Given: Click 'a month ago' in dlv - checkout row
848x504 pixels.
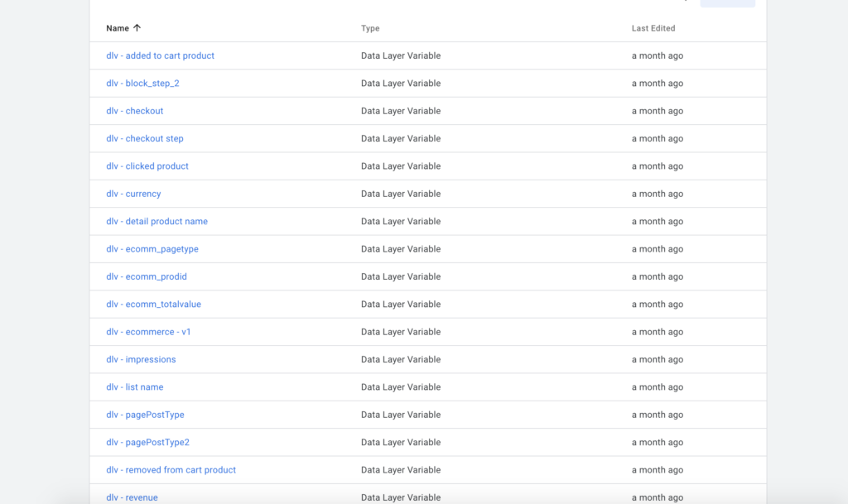Looking at the screenshot, I should tap(657, 111).
